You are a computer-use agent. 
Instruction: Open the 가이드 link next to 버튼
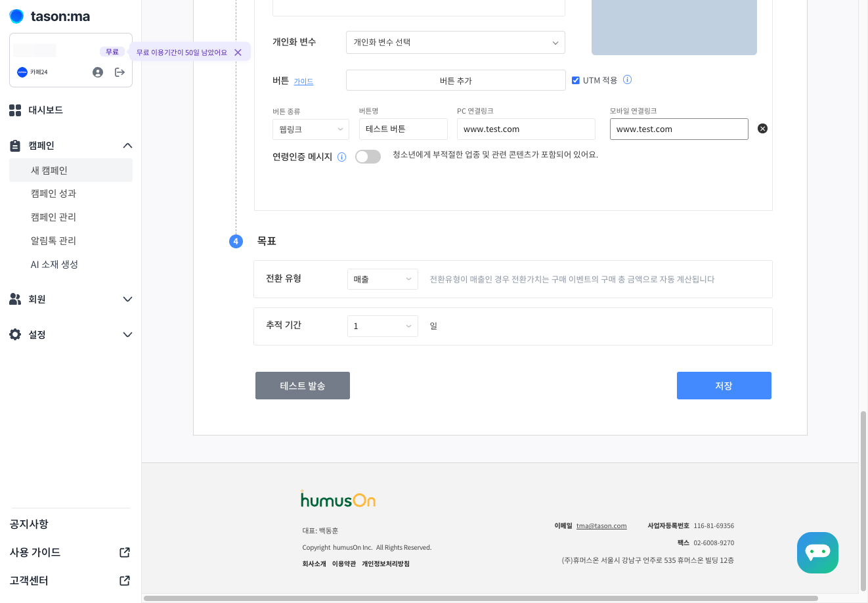(x=303, y=81)
